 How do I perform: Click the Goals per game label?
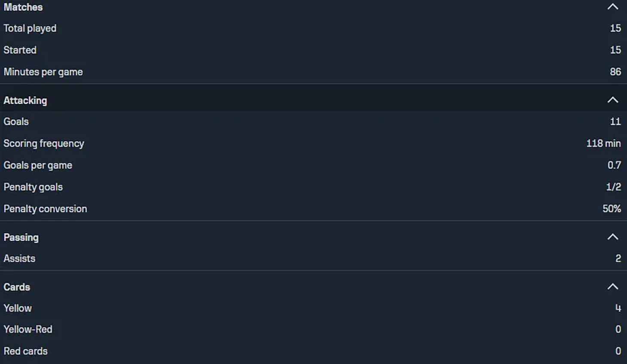38,165
